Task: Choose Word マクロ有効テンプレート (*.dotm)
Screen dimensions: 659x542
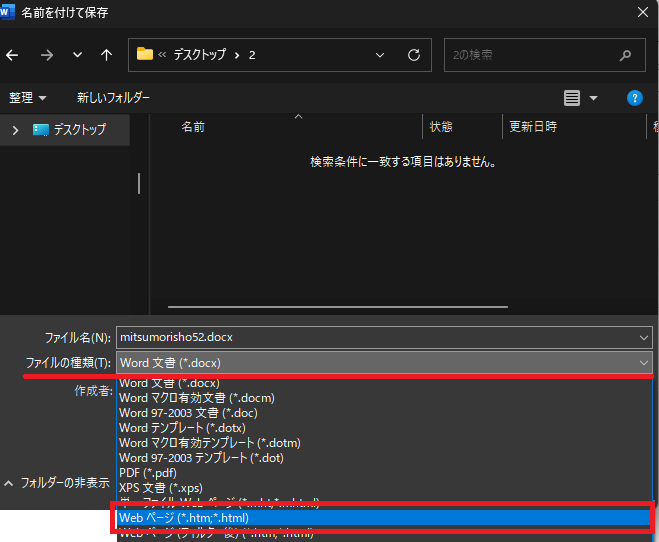Action: click(384, 443)
